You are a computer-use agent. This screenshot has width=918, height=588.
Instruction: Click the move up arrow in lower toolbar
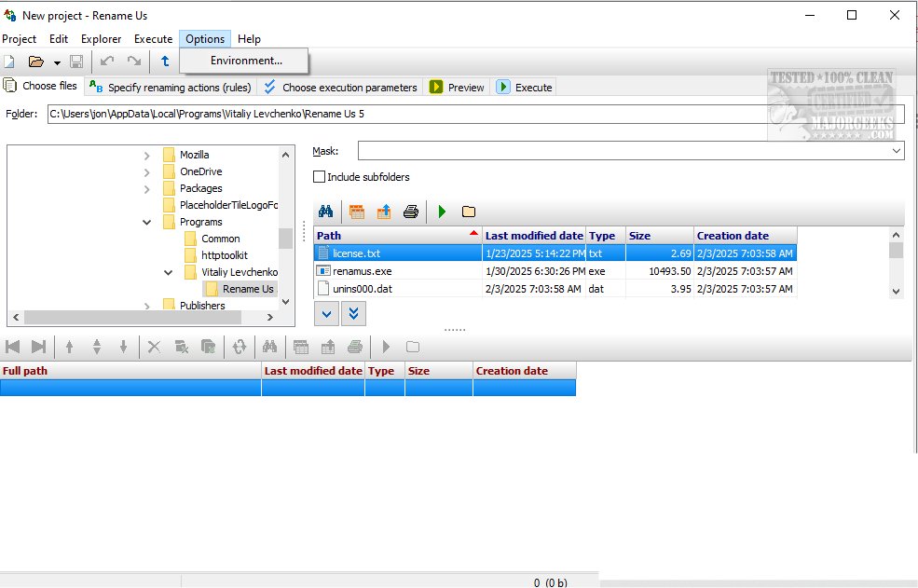69,347
